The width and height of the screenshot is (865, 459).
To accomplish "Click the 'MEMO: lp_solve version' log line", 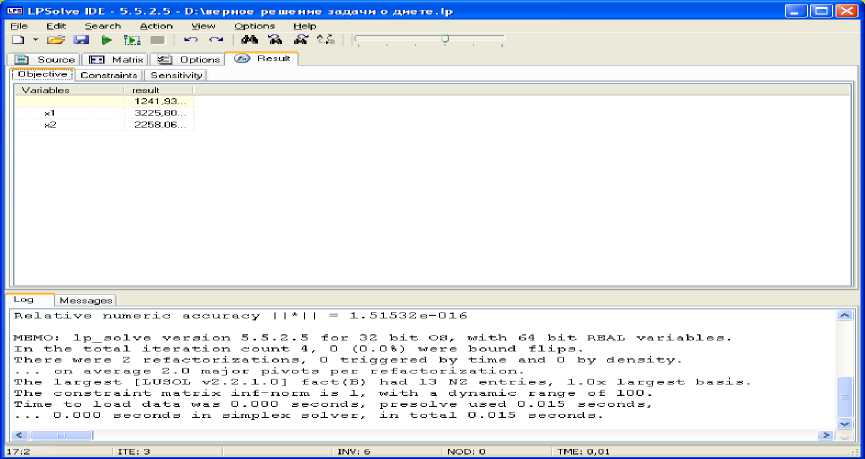I will (x=372, y=338).
